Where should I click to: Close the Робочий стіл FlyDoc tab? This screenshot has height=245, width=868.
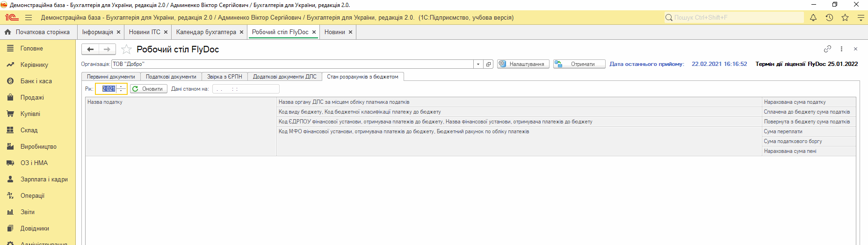pos(314,32)
